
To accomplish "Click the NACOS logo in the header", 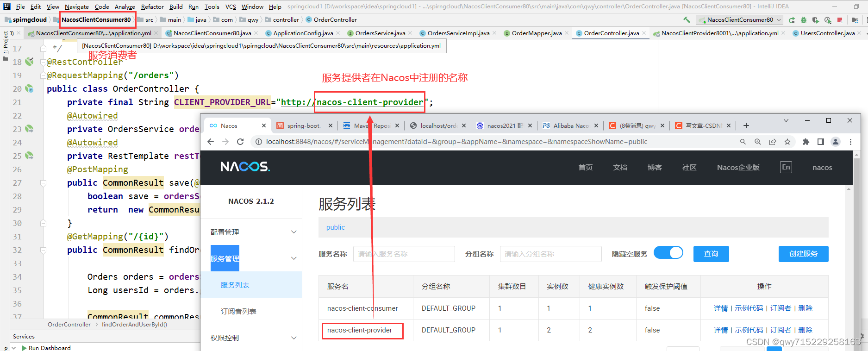I will pyautogui.click(x=245, y=167).
